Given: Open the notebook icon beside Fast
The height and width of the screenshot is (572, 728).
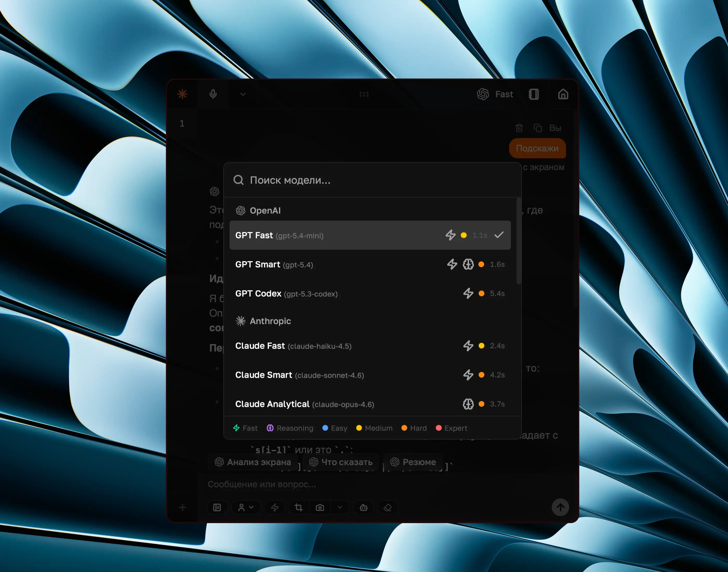Looking at the screenshot, I should tap(534, 94).
